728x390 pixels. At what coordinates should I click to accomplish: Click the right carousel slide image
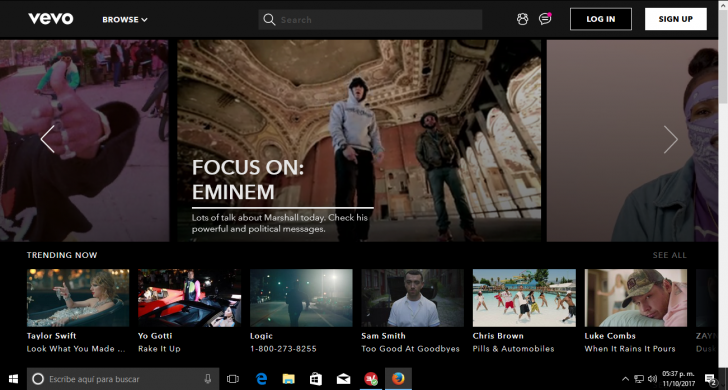pos(632,141)
